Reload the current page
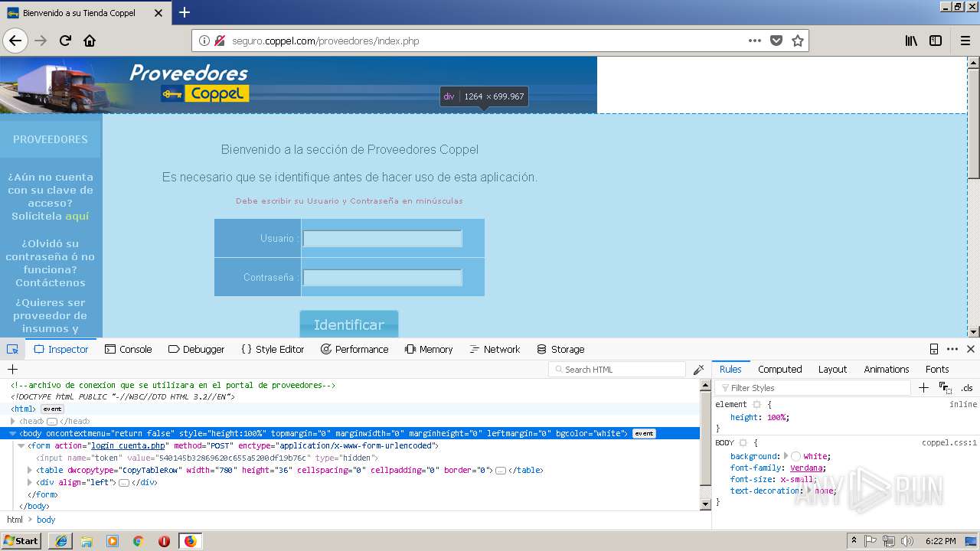This screenshot has height=551, width=980. click(x=65, y=41)
